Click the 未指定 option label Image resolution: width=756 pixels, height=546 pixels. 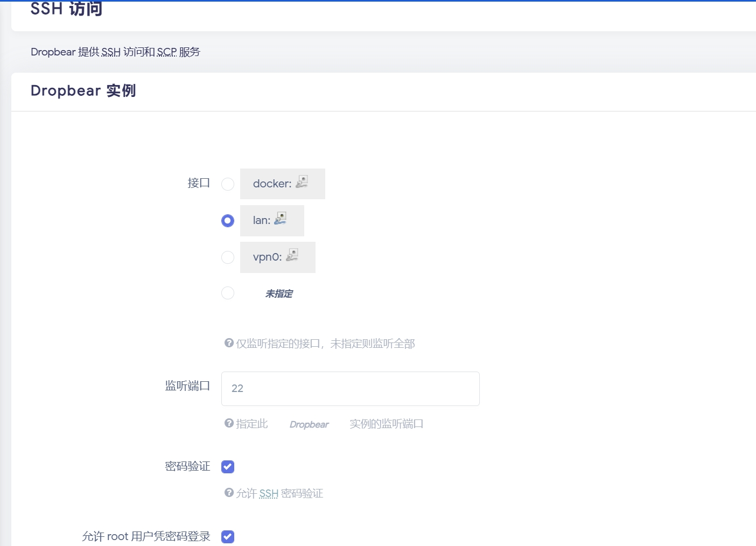click(279, 293)
